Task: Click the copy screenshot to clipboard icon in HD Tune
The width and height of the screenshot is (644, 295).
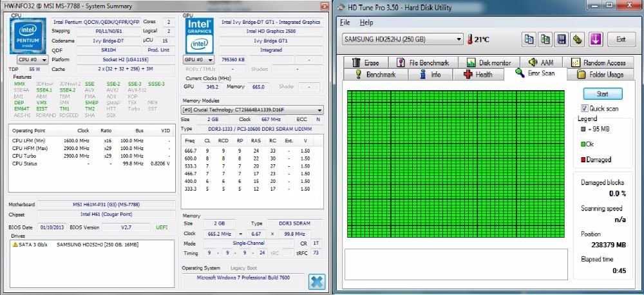Action: pos(545,39)
